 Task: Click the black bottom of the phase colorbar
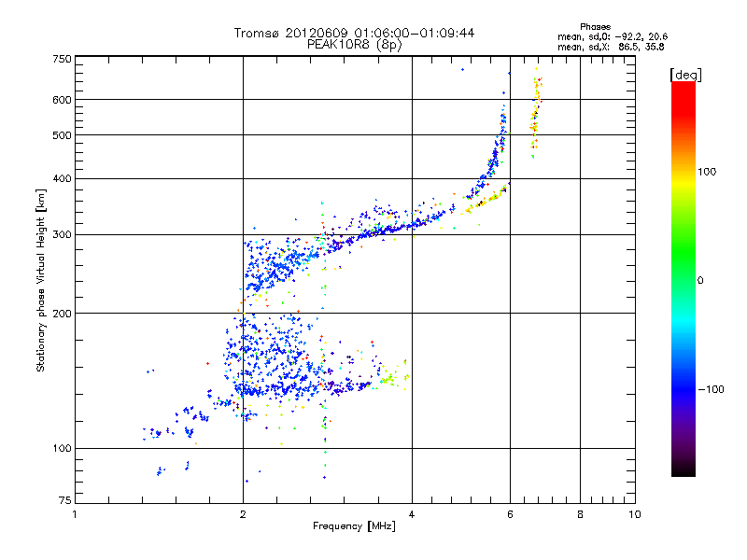tap(684, 471)
